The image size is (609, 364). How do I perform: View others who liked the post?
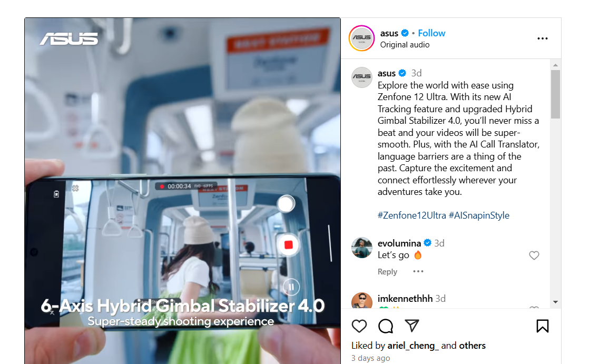point(472,346)
